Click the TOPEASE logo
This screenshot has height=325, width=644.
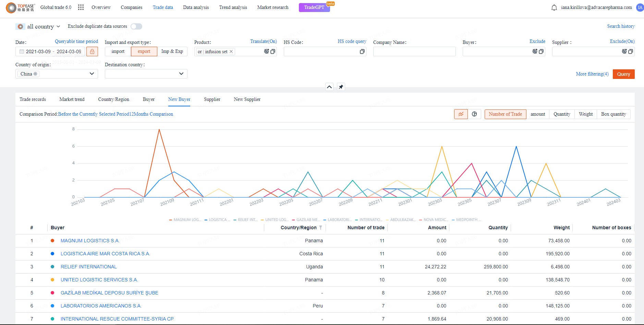point(21,8)
